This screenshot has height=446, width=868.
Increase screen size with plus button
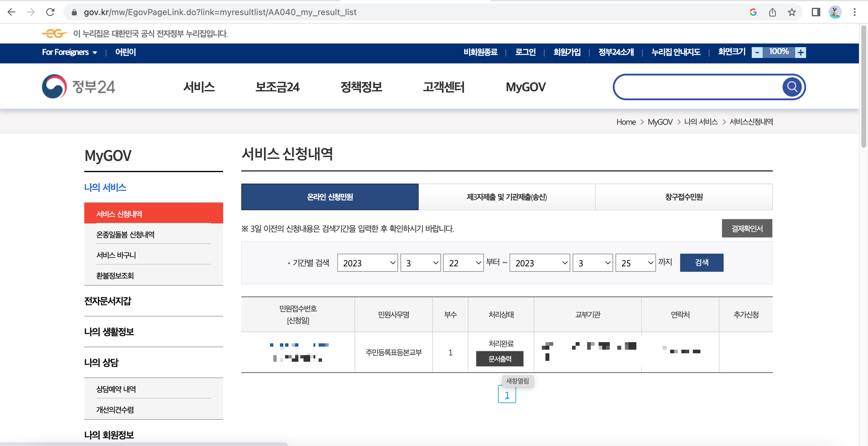point(800,52)
